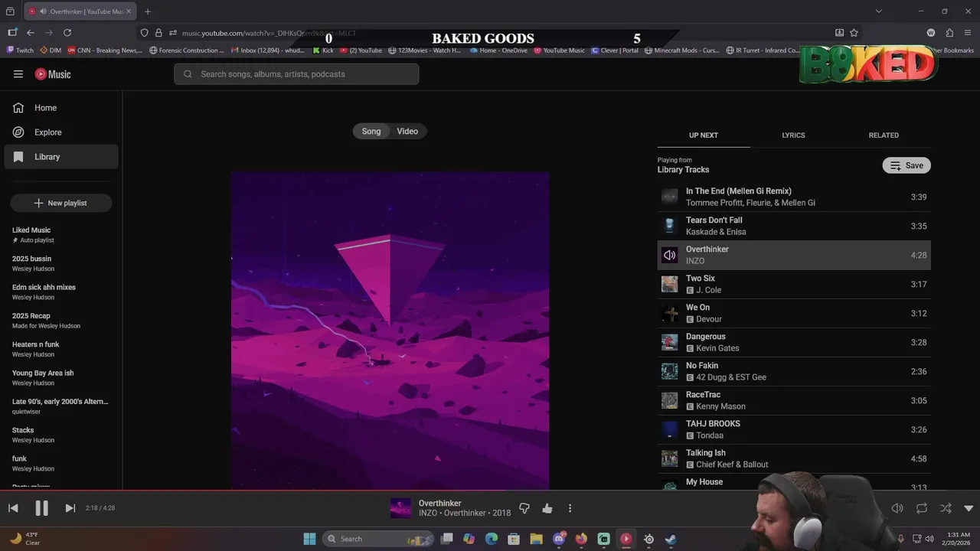The image size is (980, 551).
Task: Click Tears Don't Fall thumbnail in queue
Action: 670,226
